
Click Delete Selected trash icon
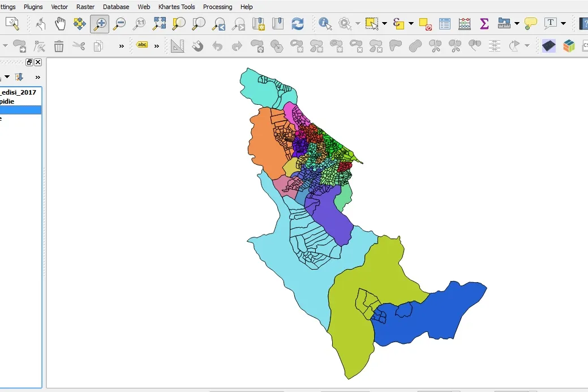click(59, 46)
